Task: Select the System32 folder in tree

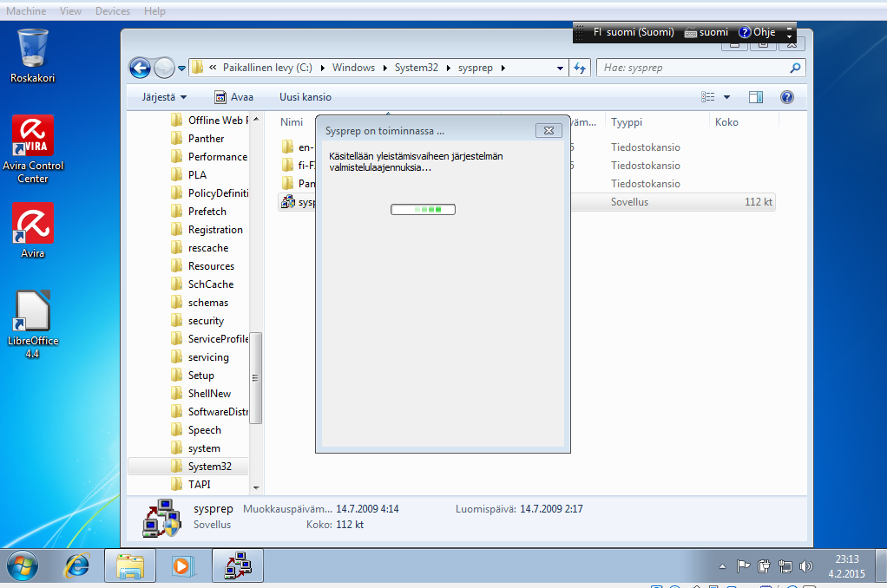Action: click(209, 467)
